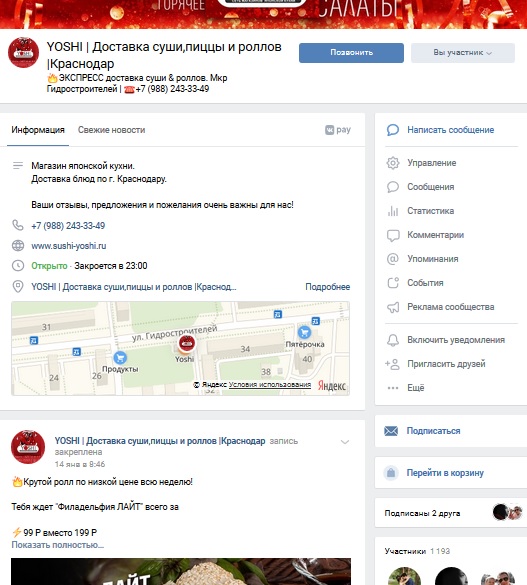Expand the pinned post options chevron
This screenshot has height=585, width=527.
point(345,442)
